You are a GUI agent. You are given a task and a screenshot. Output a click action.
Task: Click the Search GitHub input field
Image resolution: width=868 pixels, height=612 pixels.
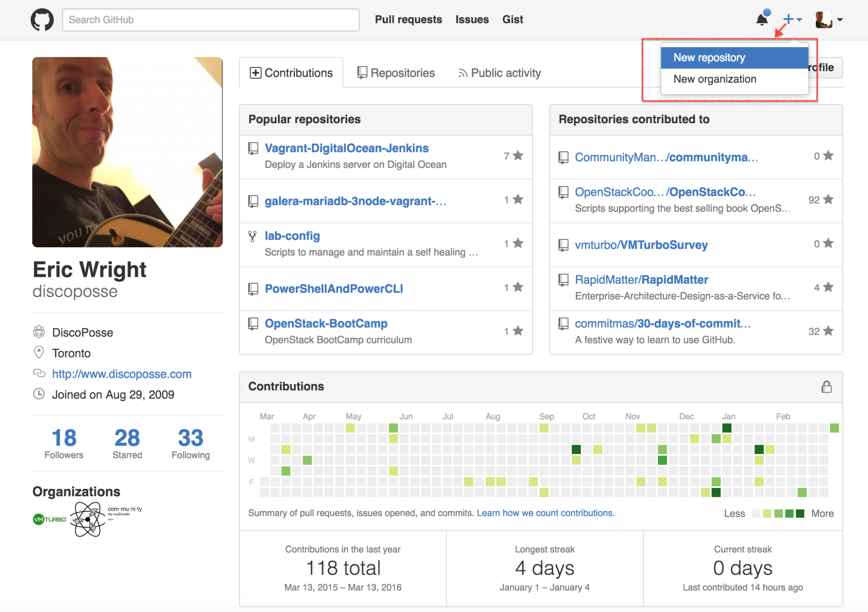tap(211, 20)
